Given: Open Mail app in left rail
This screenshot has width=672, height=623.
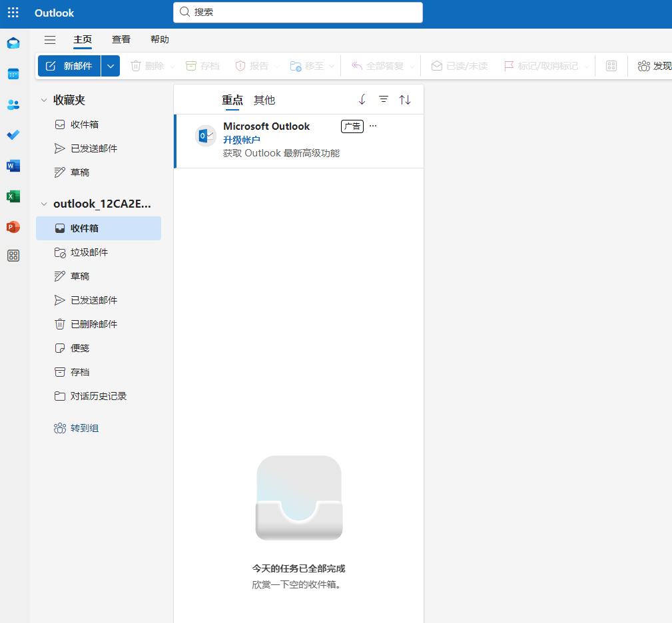Looking at the screenshot, I should pyautogui.click(x=13, y=43).
